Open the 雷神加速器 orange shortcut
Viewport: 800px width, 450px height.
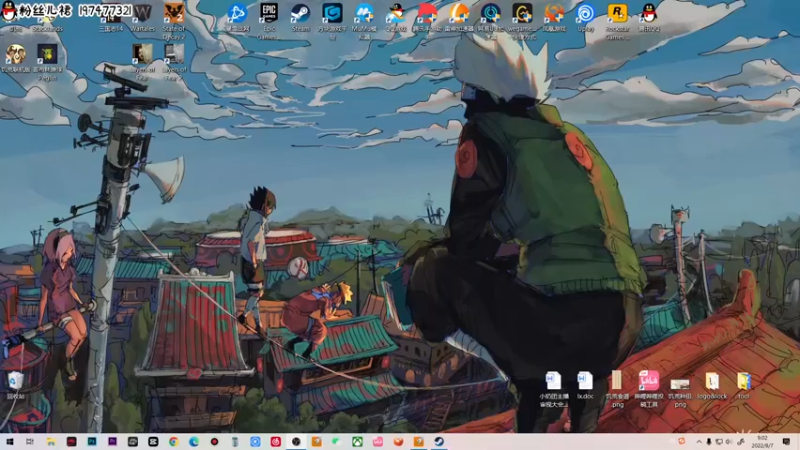tap(458, 17)
